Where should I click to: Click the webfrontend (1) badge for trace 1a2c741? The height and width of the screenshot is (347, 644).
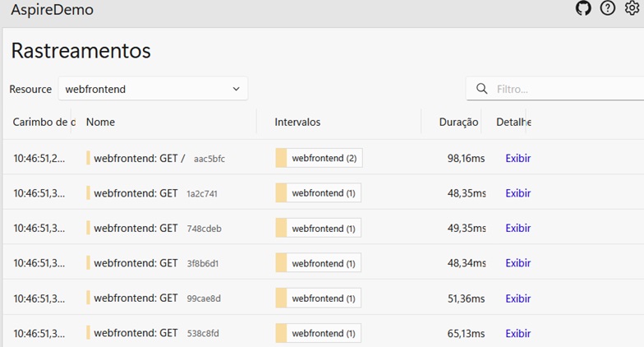[319, 193]
